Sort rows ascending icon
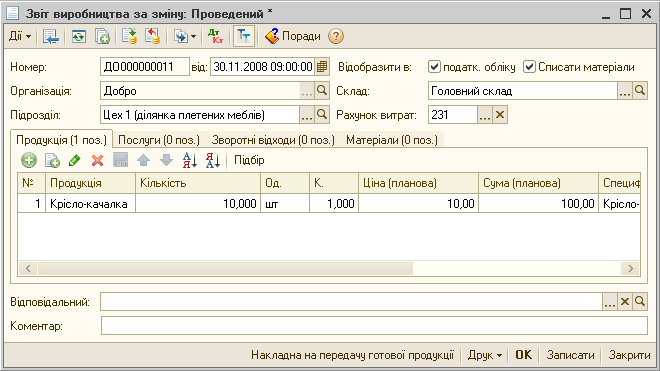The image size is (660, 371). (x=190, y=160)
